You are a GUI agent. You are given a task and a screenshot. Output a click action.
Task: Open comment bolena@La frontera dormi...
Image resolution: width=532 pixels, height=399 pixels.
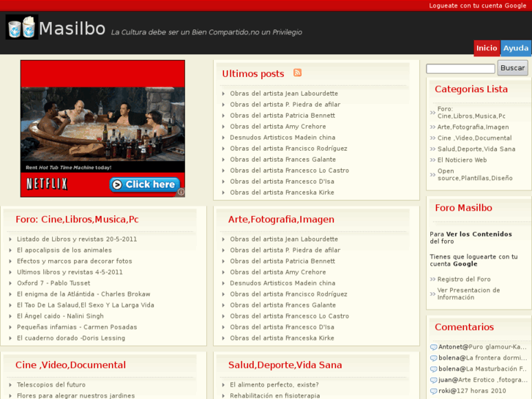(x=483, y=358)
